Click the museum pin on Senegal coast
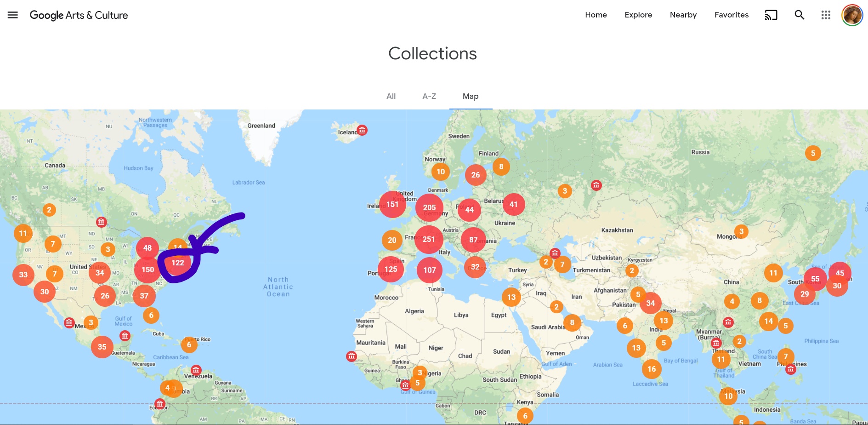Image resolution: width=868 pixels, height=425 pixels. pyautogui.click(x=352, y=356)
